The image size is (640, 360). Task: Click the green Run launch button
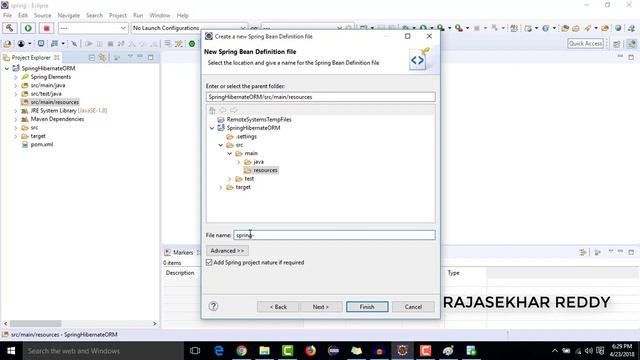[x=28, y=28]
